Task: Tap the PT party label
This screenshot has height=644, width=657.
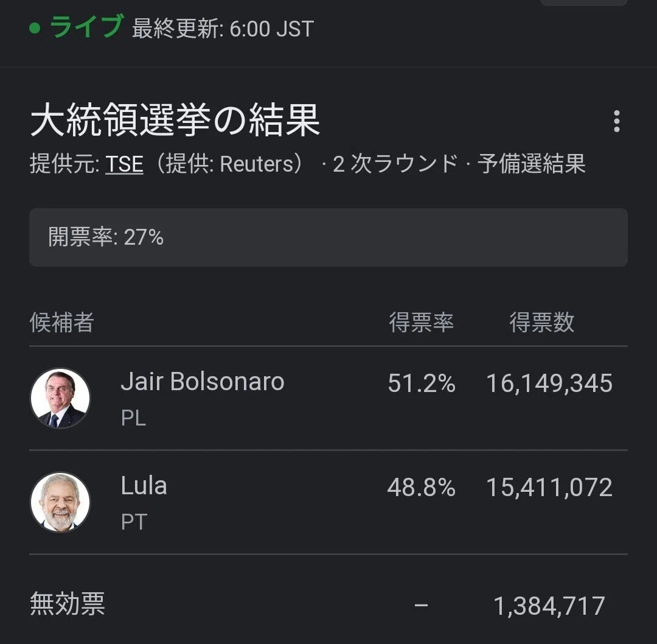Action: [x=134, y=522]
